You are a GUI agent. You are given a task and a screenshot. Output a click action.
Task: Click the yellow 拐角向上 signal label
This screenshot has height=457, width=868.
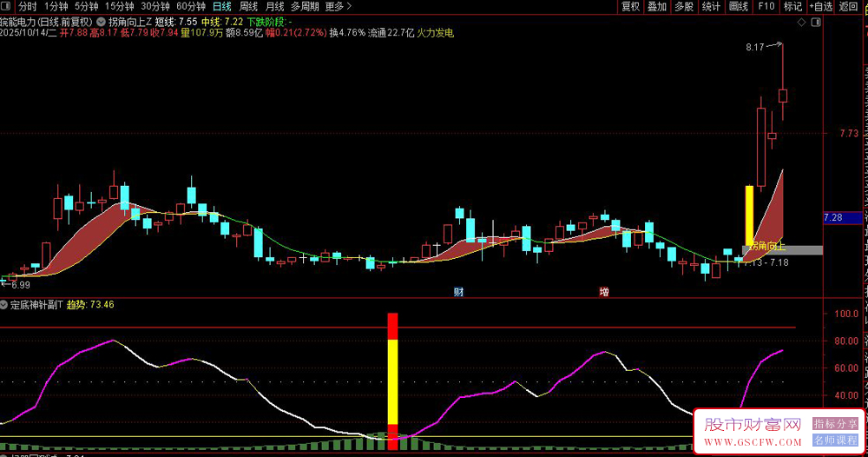[x=766, y=246]
